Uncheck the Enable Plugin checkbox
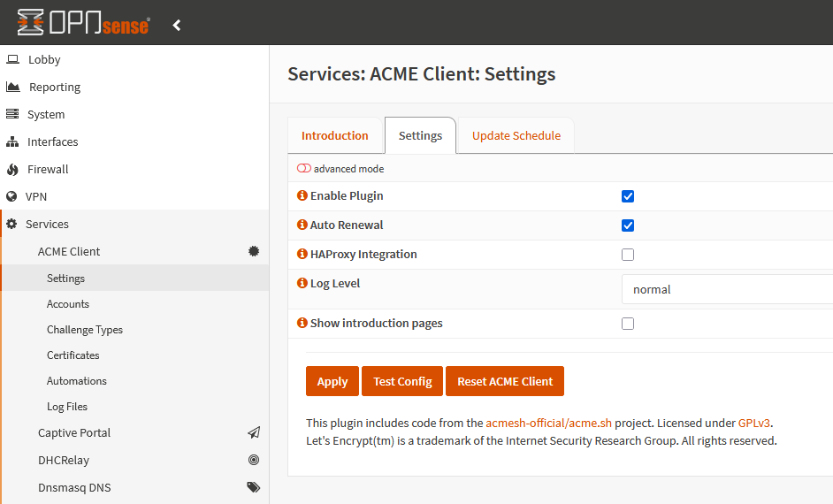 [628, 196]
